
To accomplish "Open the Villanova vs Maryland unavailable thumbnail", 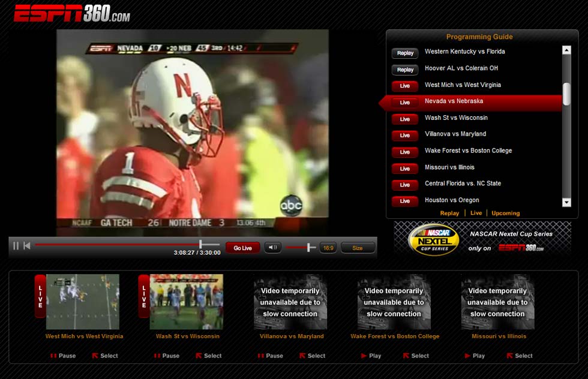I will coord(290,302).
